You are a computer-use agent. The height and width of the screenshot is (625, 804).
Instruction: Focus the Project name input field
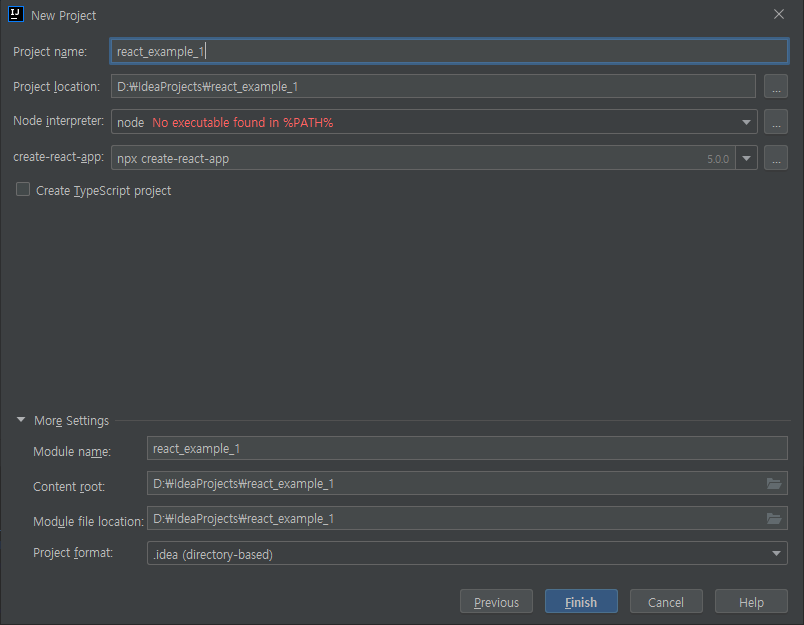point(449,51)
